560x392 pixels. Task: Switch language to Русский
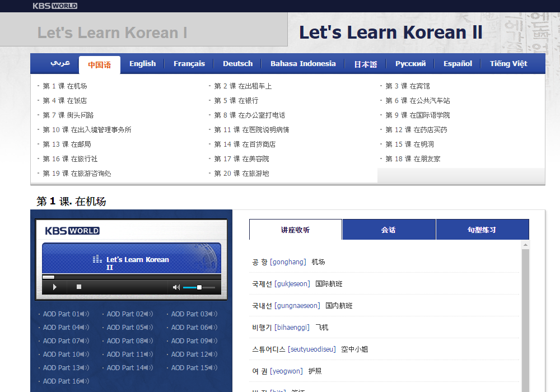pos(410,63)
